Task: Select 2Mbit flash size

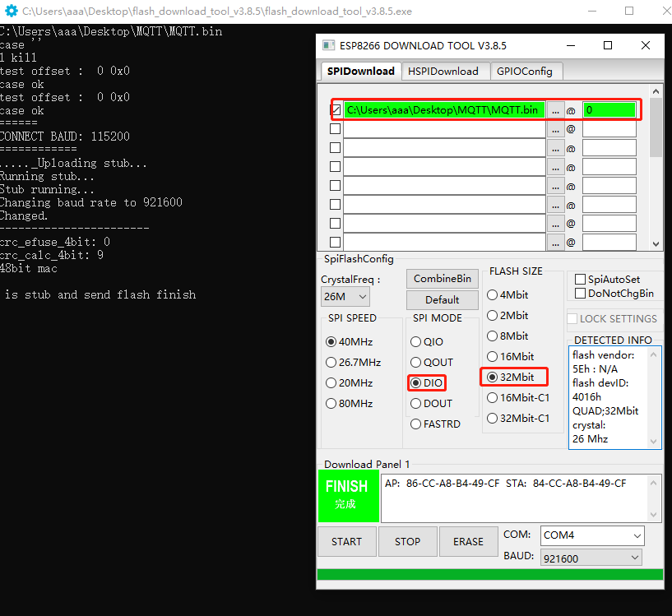Action: pyautogui.click(x=507, y=316)
